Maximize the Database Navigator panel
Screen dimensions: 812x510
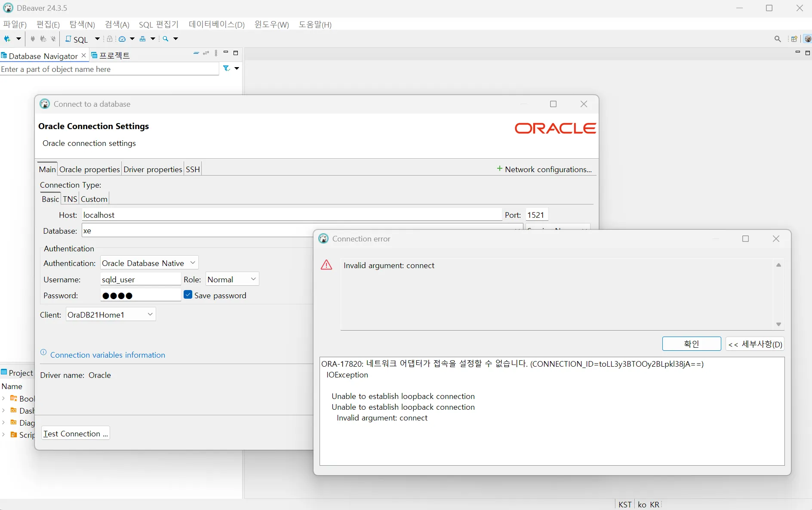(236, 53)
